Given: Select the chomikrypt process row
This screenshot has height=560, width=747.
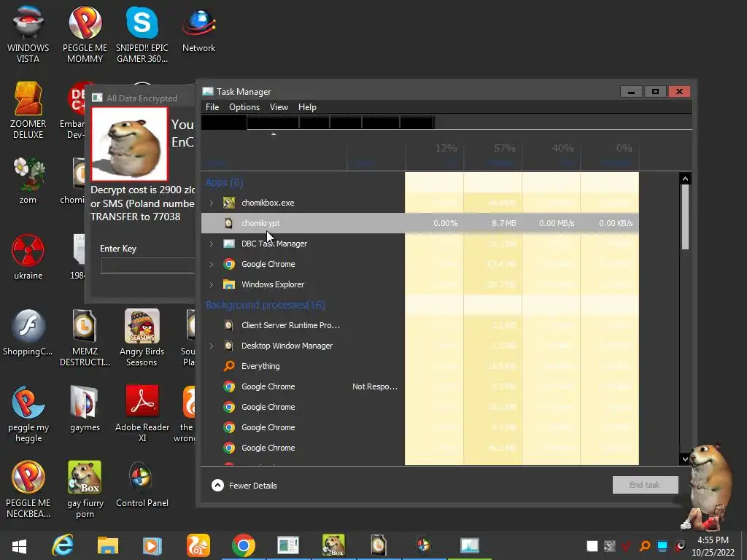Looking at the screenshot, I should coord(419,223).
